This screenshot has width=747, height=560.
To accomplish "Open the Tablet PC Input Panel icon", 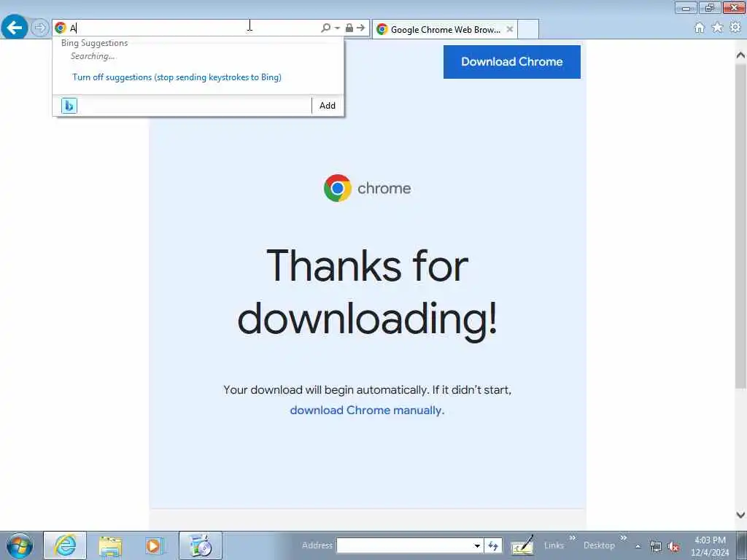I will [522, 545].
